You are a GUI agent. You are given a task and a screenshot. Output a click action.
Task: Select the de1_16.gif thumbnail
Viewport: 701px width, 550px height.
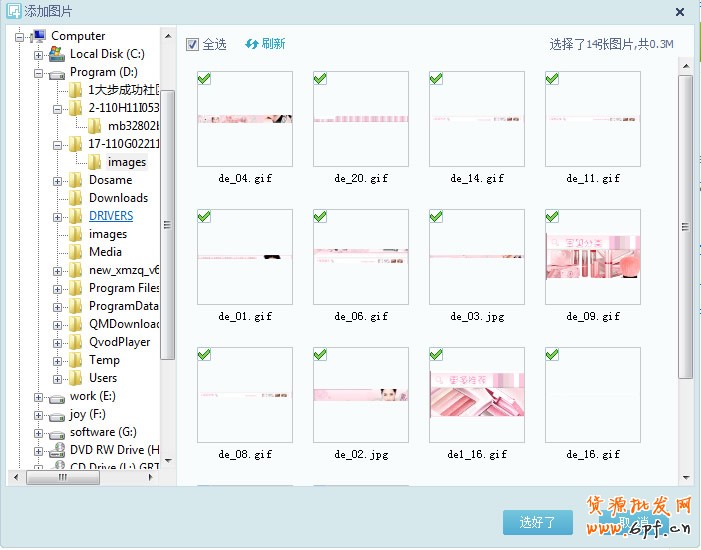pyautogui.click(x=476, y=396)
